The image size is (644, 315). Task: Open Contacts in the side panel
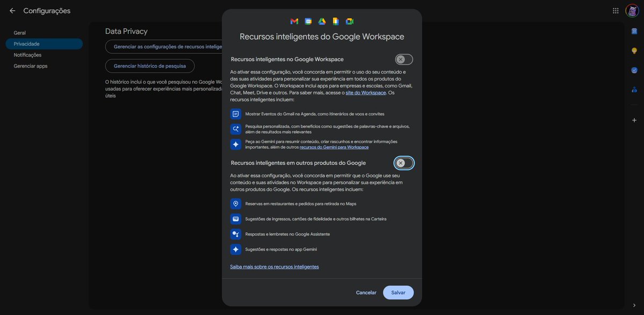coord(634,90)
